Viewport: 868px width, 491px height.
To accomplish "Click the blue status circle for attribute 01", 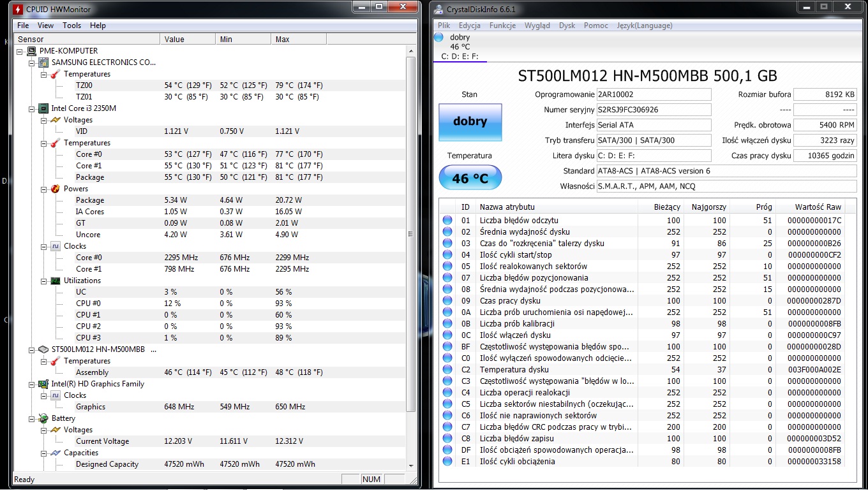I will click(447, 220).
